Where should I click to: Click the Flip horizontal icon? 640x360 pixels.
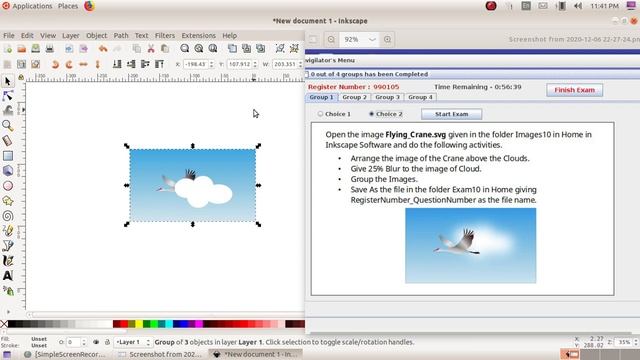click(83, 64)
